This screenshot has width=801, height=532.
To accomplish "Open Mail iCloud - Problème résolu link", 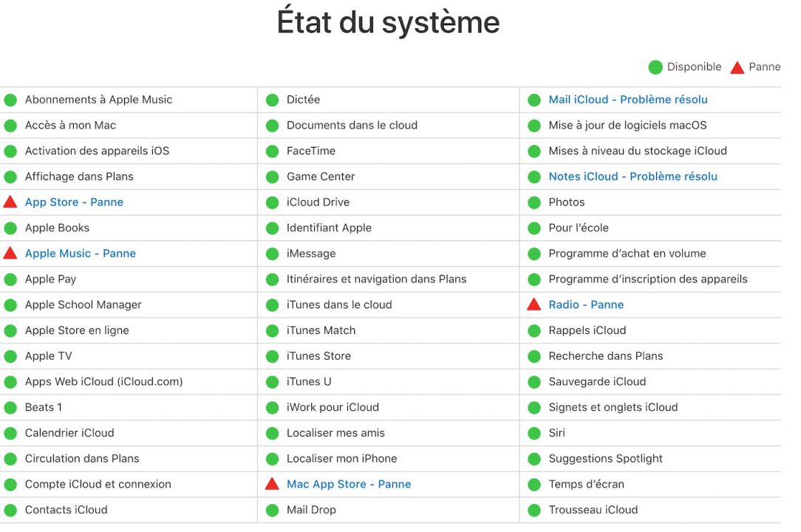I will coord(628,100).
